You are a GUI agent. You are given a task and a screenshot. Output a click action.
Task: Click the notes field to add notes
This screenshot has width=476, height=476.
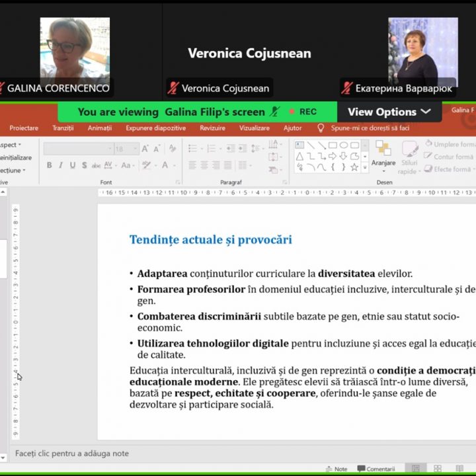click(x=73, y=454)
